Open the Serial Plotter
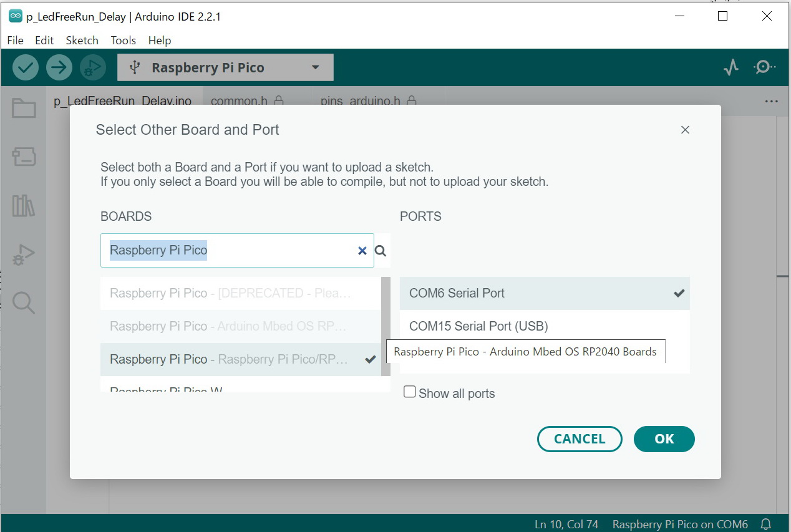This screenshot has width=791, height=532. 730,67
